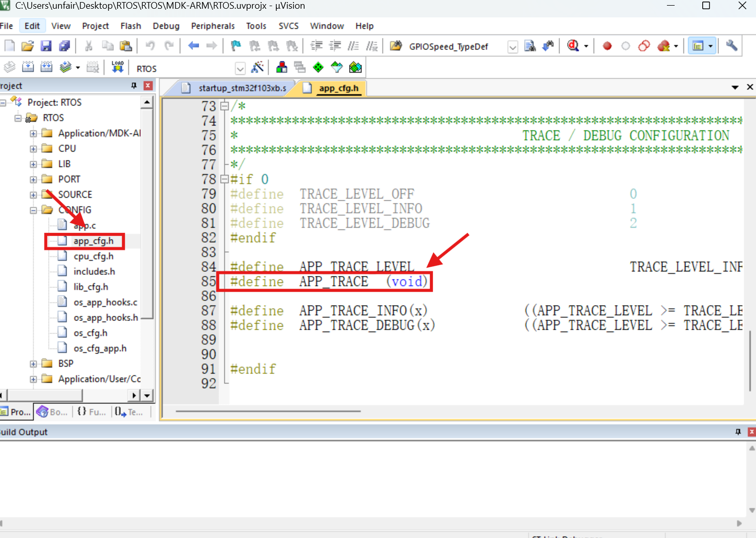Switch to startup_stm32f103xb.s tab

236,88
